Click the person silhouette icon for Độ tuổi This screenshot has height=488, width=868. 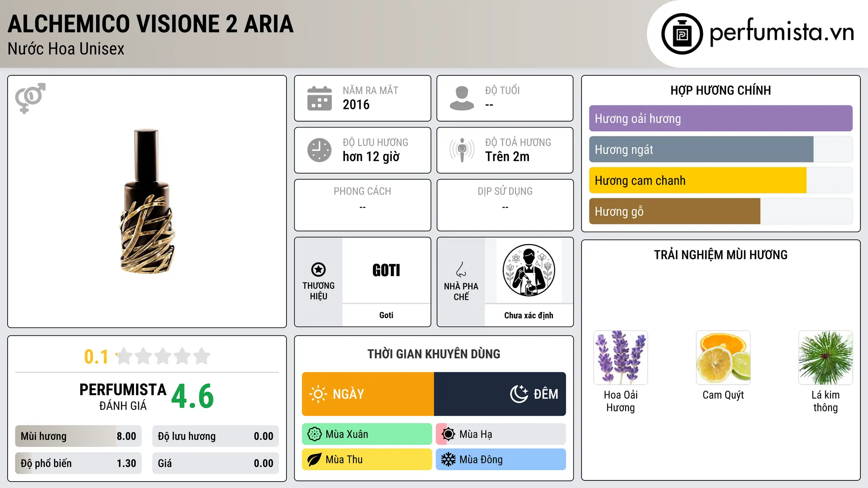(x=462, y=98)
